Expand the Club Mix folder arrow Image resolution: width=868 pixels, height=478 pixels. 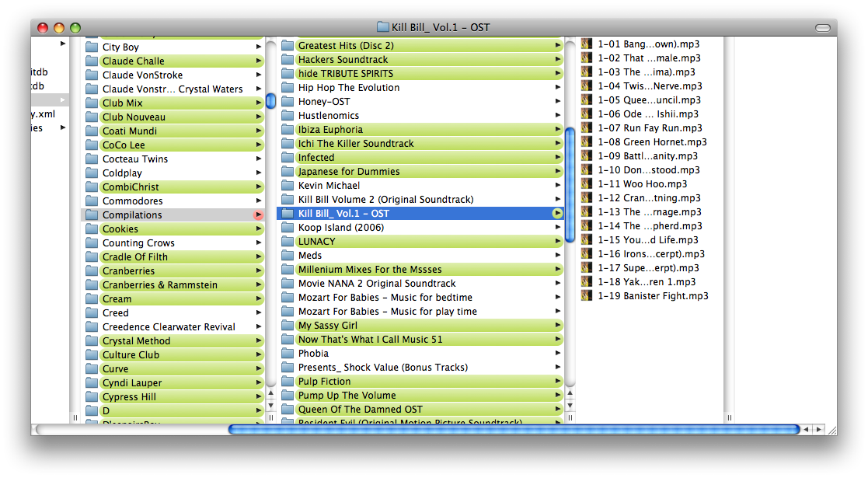259,103
